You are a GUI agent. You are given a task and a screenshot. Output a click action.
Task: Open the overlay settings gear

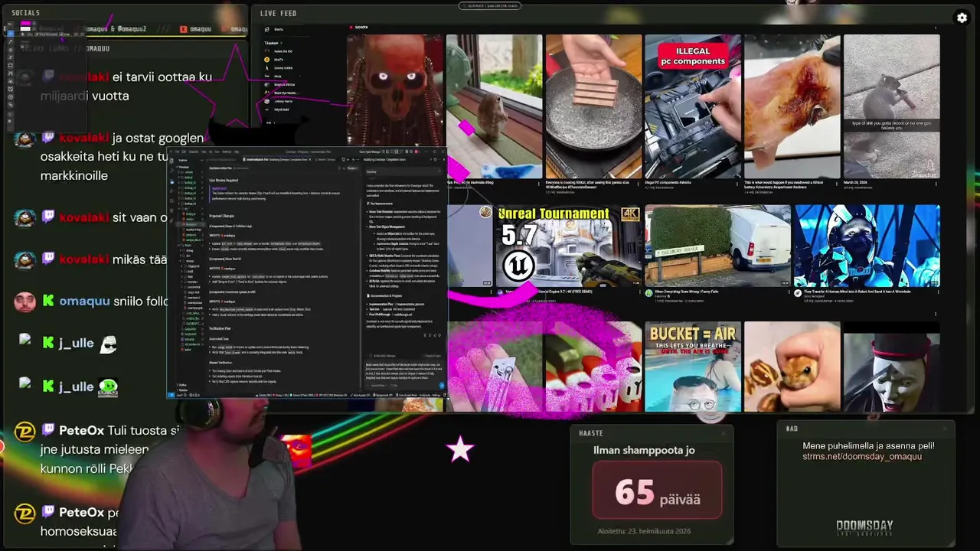tap(962, 18)
